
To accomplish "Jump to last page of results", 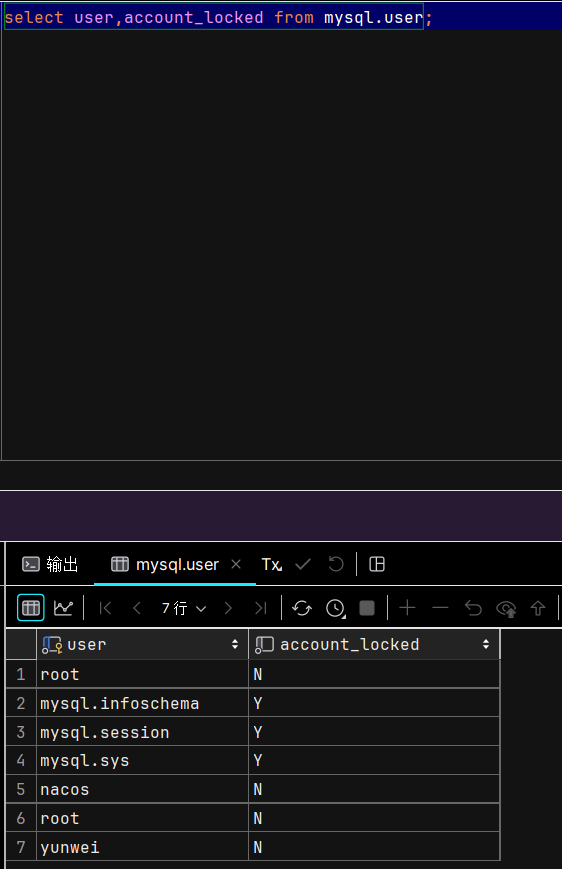I will (x=260, y=608).
